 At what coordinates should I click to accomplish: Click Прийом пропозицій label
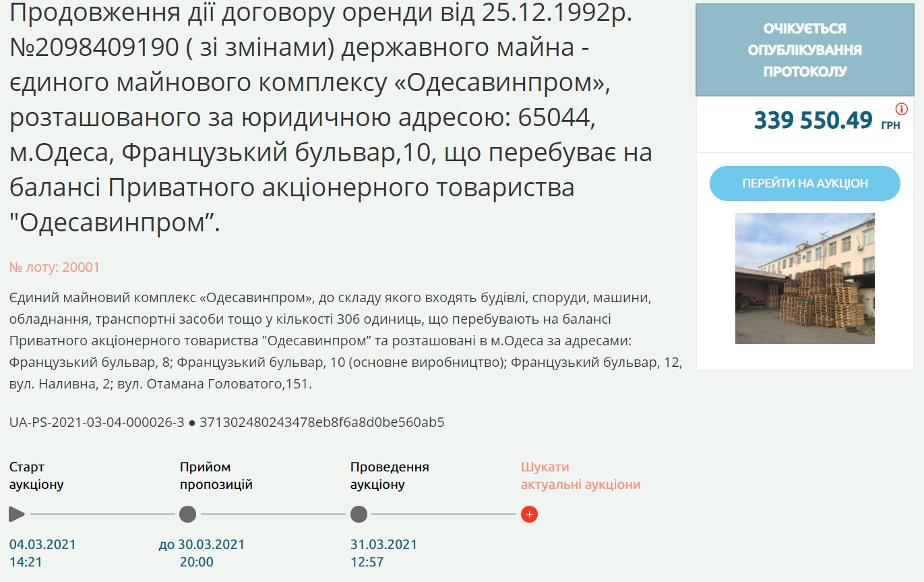coord(216,475)
